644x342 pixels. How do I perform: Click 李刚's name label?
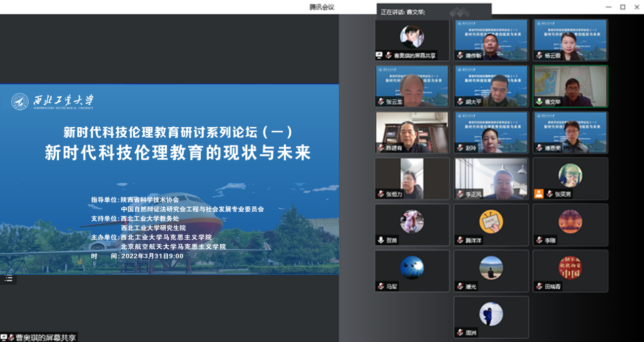point(550,240)
